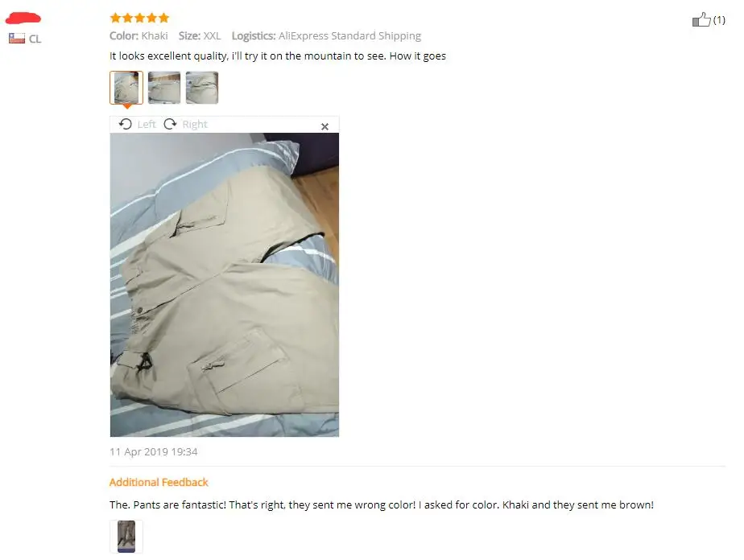744x560 pixels.
Task: Click the 'Color: Khaki' attribute text
Action: click(138, 36)
